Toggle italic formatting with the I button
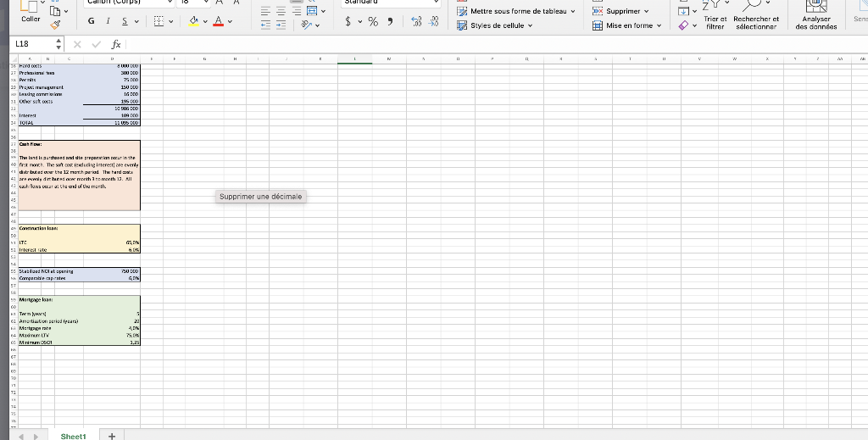 [108, 21]
